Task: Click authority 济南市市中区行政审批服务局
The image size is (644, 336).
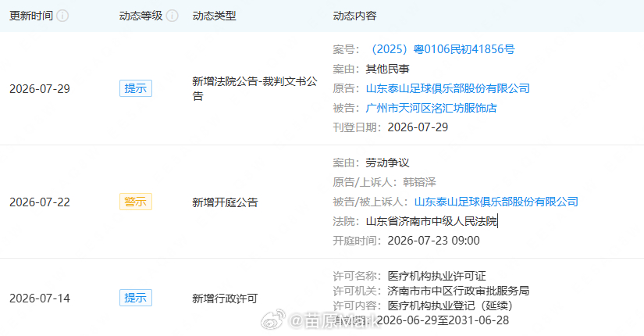Action: pos(458,291)
